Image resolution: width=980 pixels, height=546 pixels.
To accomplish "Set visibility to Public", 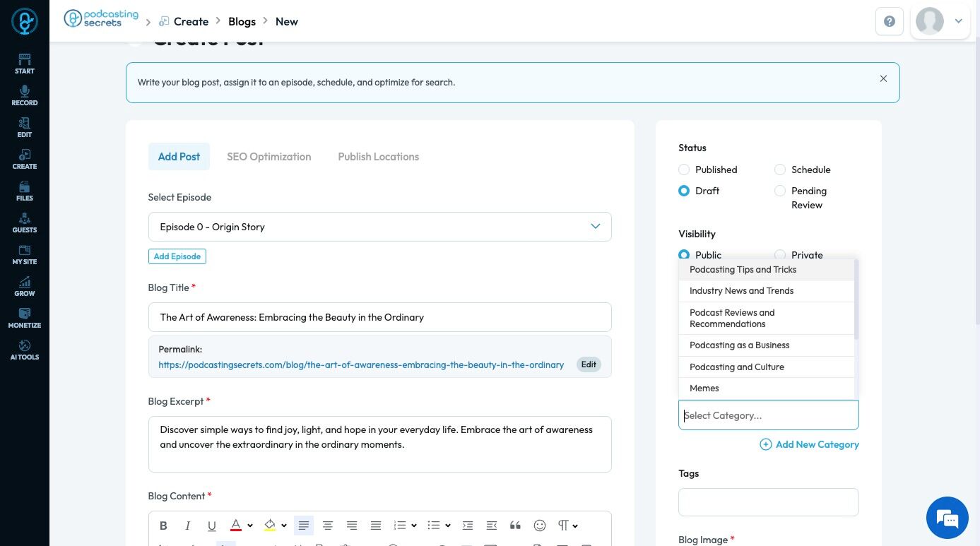I will (x=684, y=254).
